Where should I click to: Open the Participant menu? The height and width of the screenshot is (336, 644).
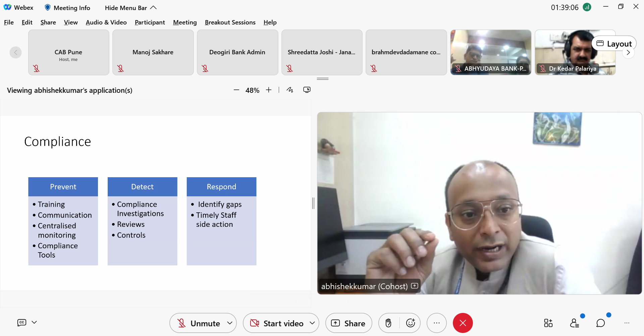[150, 22]
